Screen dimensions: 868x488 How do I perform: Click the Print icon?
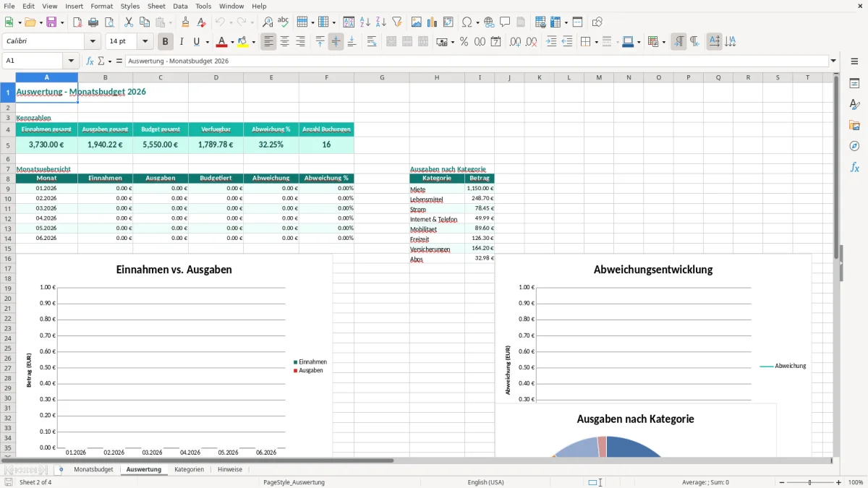pos(93,22)
